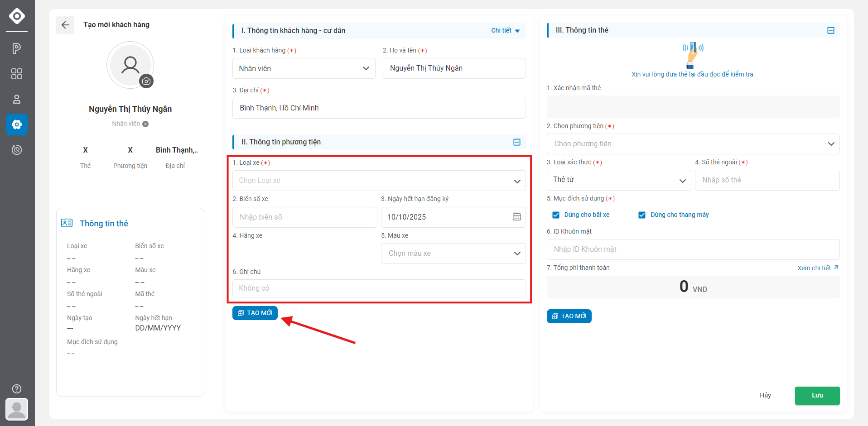Click the card reader hand illustration
This screenshot has width=868, height=426.
(693, 55)
